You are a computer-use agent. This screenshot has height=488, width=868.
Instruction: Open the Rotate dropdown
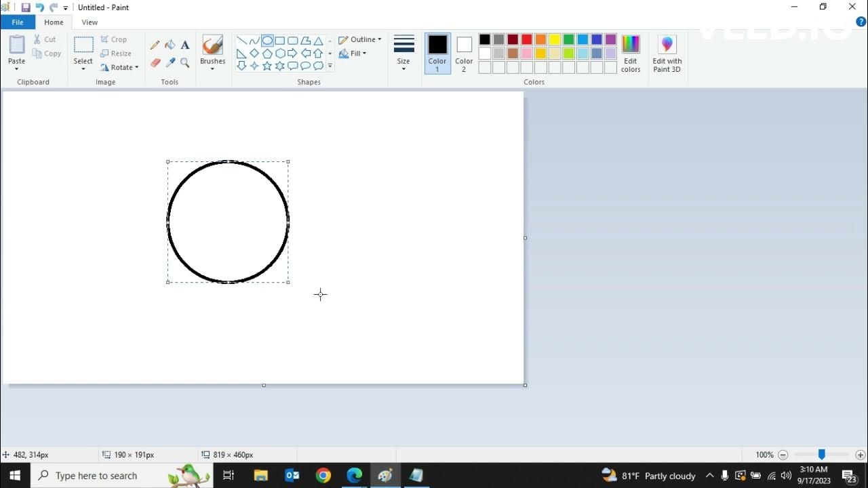tap(119, 67)
